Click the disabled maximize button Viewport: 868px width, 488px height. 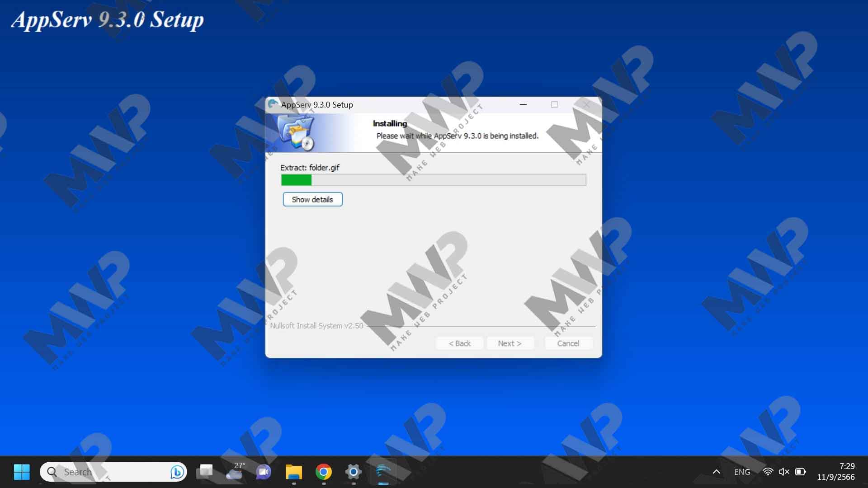pos(554,104)
